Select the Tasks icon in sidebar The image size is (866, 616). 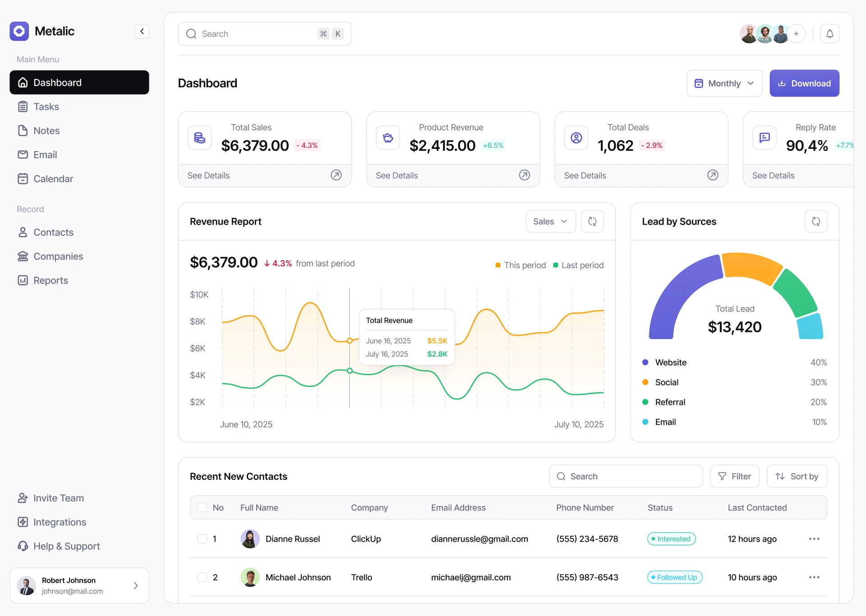coord(23,106)
